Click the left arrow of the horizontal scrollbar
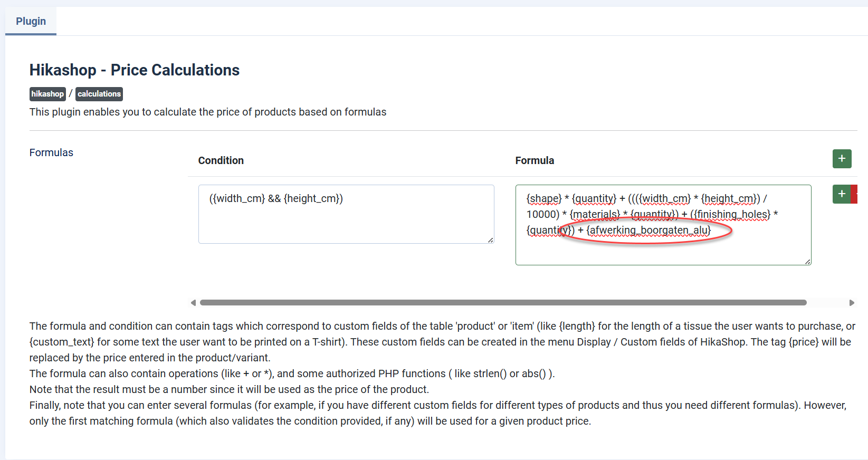Image resolution: width=868 pixels, height=460 pixels. click(193, 303)
